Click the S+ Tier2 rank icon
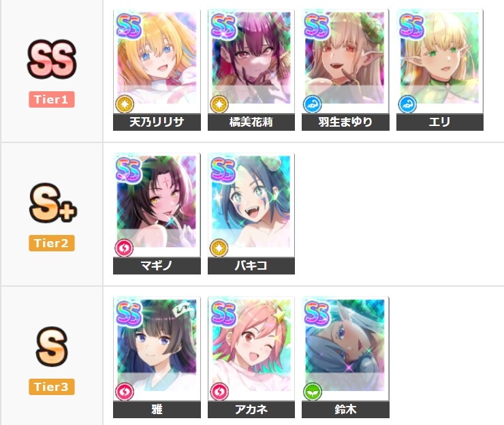 click(53, 202)
